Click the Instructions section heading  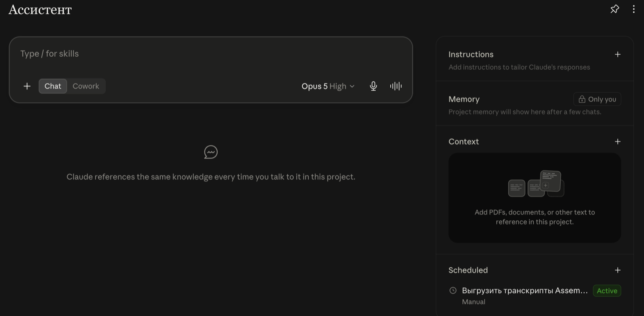471,54
